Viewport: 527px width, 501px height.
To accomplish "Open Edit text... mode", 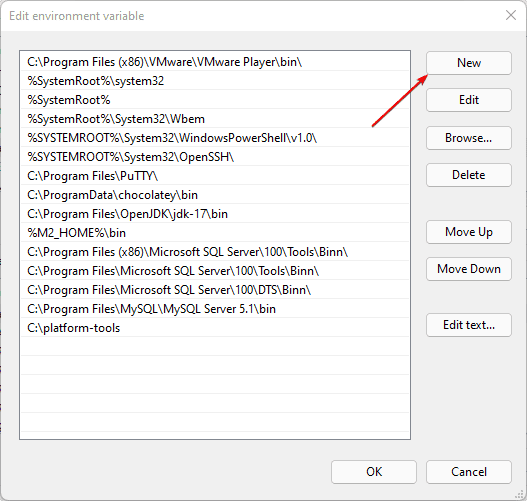I will coord(469,325).
